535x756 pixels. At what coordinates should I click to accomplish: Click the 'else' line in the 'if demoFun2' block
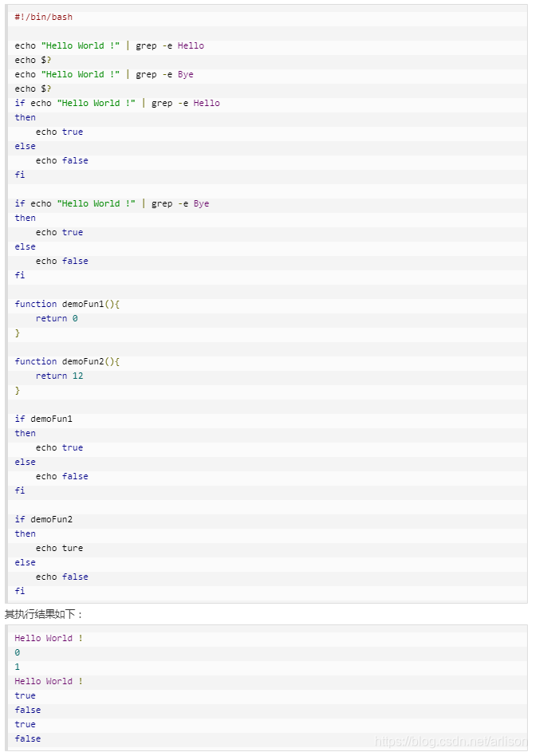coord(25,562)
